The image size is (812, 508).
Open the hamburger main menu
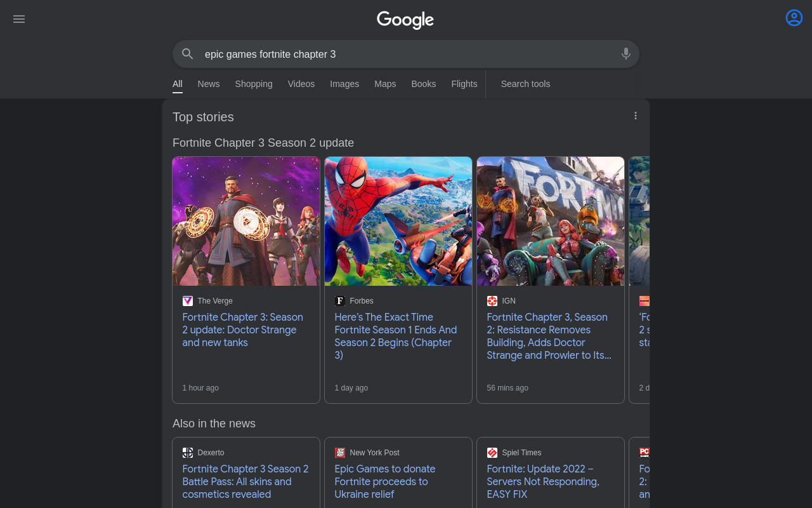click(19, 19)
